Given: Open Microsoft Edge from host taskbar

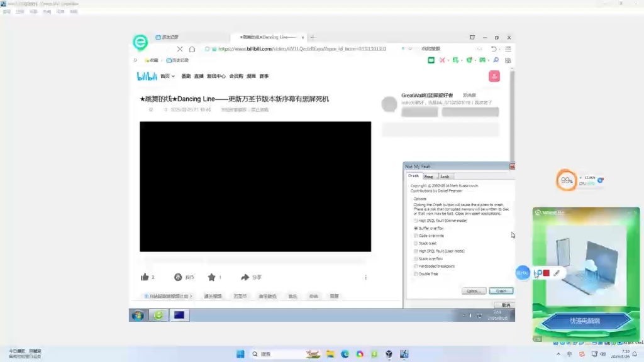Looking at the screenshot, I should coord(345,354).
